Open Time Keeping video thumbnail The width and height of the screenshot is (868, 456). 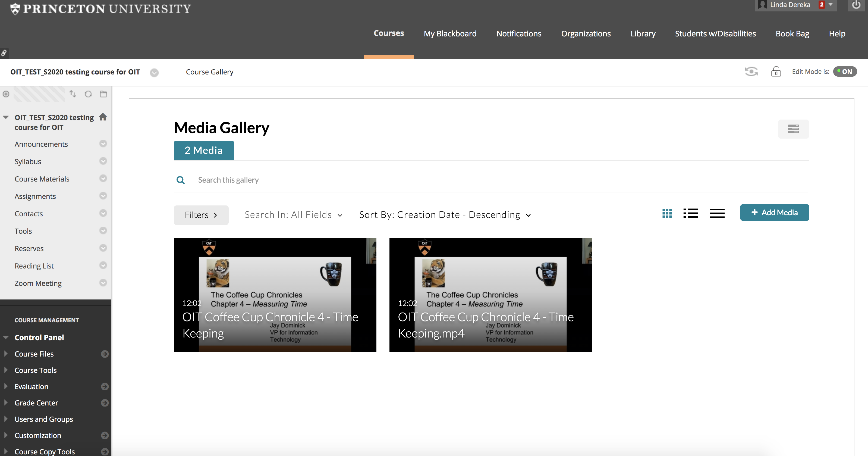click(x=275, y=295)
